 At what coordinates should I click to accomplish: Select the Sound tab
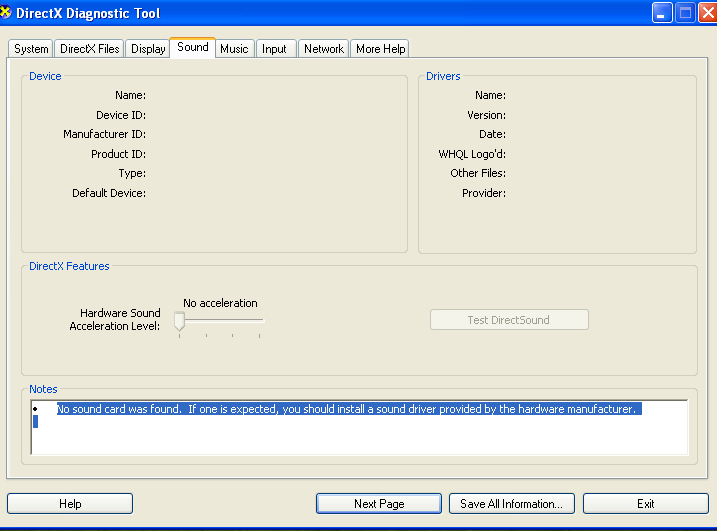[193, 47]
